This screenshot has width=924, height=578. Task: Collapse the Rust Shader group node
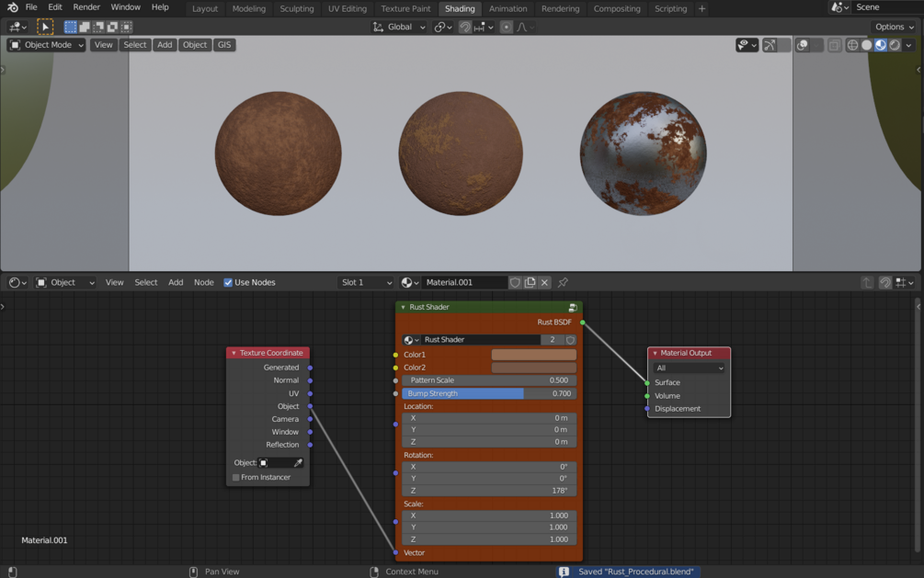(403, 307)
